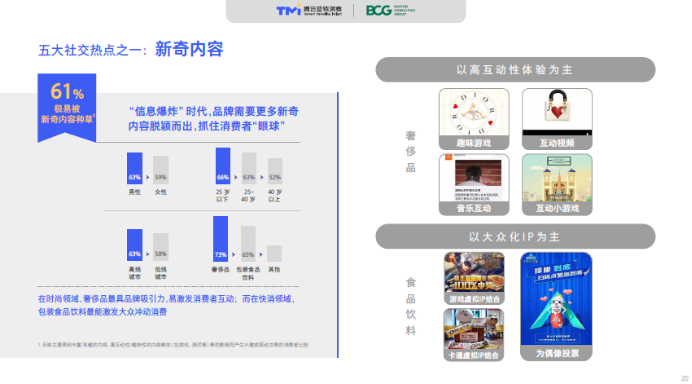Select the 音乐互动 thumbnail
Screen dimensions: 692x384
tap(474, 184)
